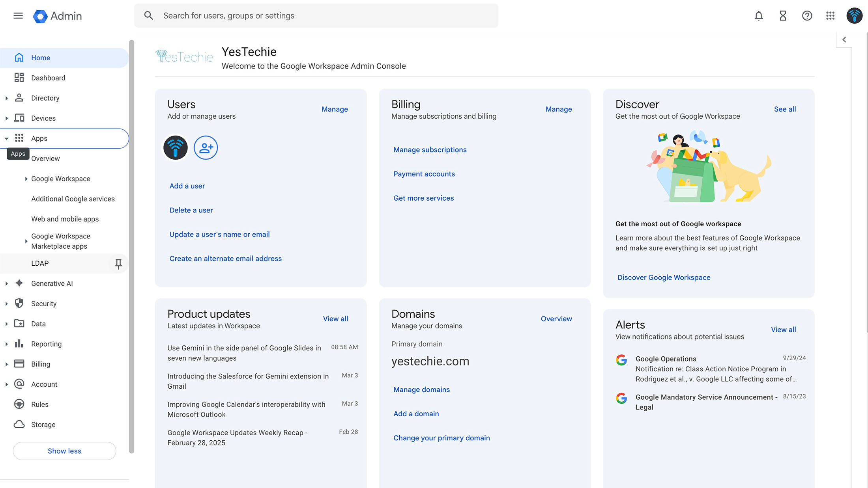Click Add a user link
The height and width of the screenshot is (488, 868).
pos(187,186)
